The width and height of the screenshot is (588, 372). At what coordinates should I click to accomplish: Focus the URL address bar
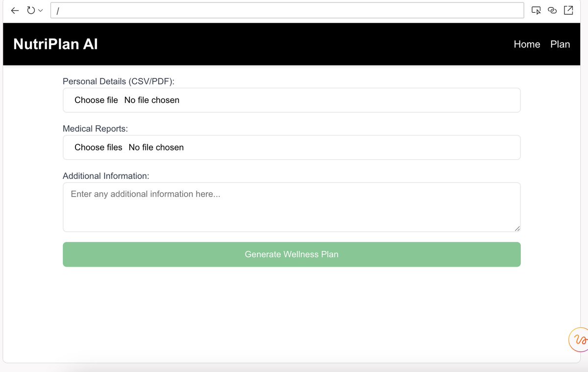[287, 10]
